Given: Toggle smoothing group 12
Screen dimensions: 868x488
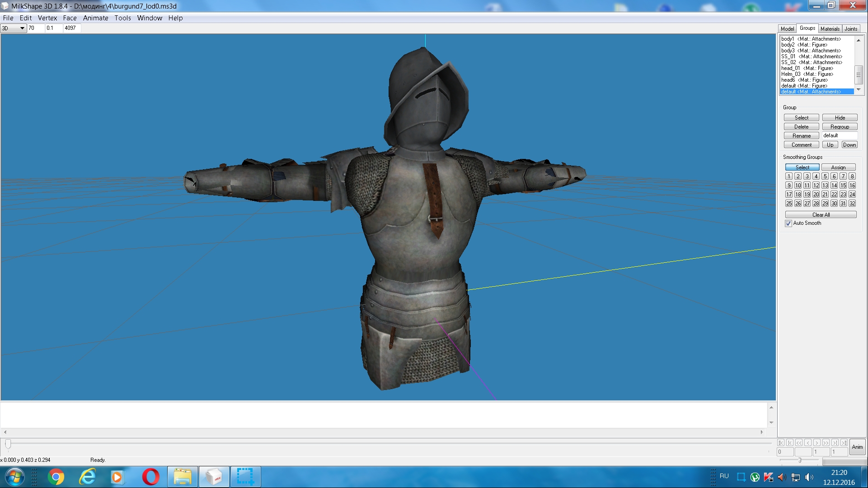Looking at the screenshot, I should (816, 186).
